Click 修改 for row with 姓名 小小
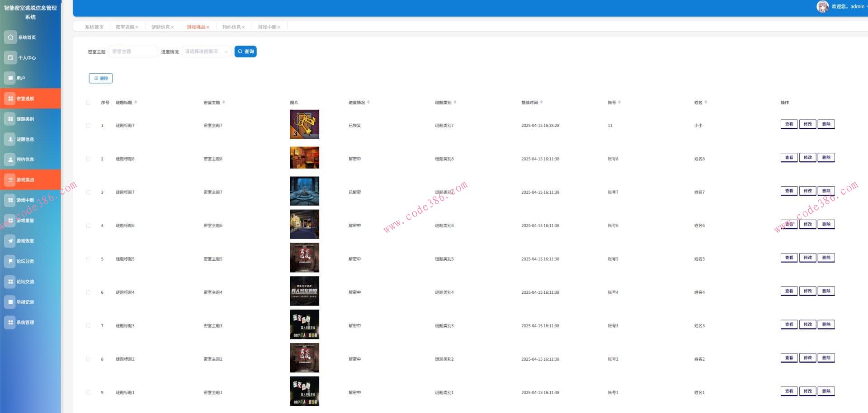Viewport: 868px width, 413px height. click(x=807, y=124)
